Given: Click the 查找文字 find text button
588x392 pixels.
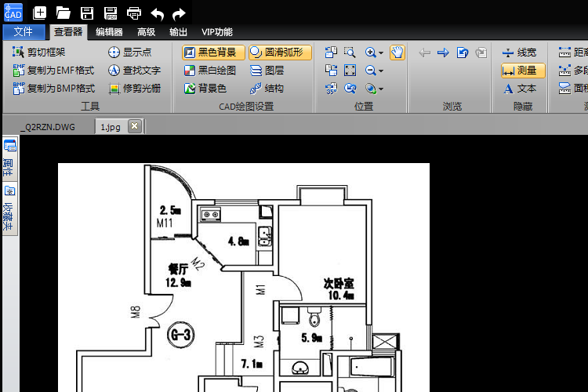Looking at the screenshot, I should coord(135,70).
